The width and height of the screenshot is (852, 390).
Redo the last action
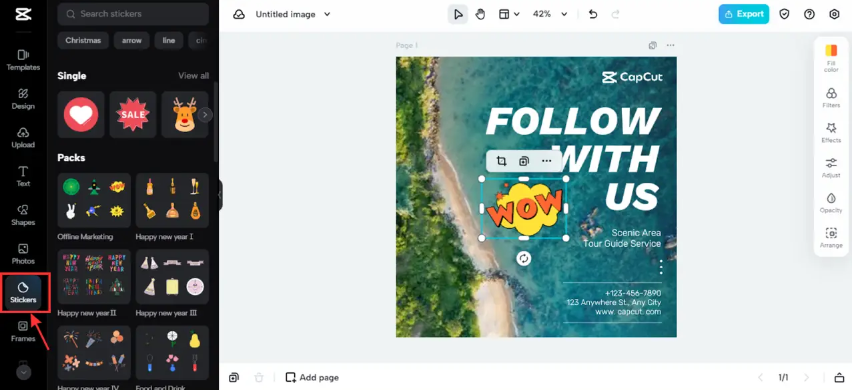click(615, 15)
